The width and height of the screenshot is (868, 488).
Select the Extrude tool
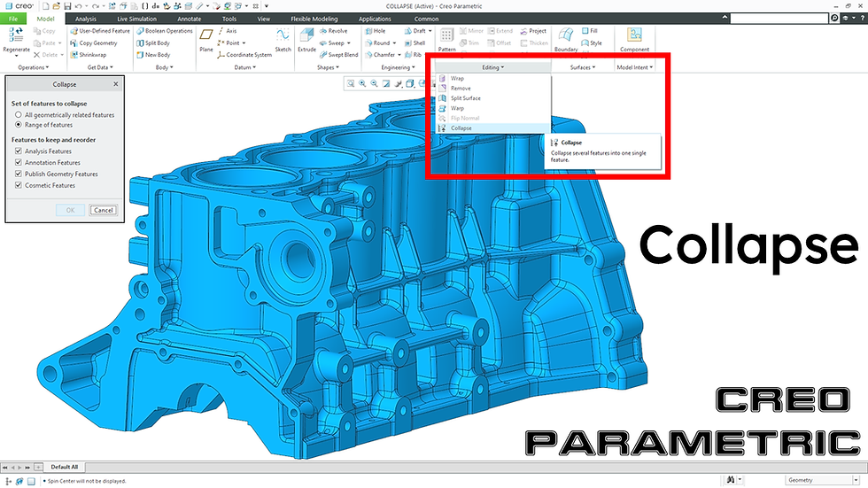pyautogui.click(x=306, y=42)
